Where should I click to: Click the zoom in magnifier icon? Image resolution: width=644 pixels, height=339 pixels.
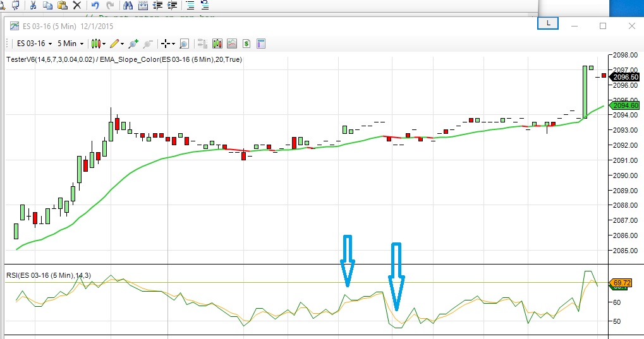133,44
